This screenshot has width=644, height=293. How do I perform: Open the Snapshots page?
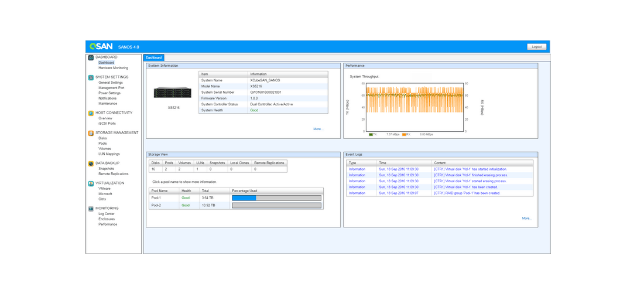tap(107, 169)
